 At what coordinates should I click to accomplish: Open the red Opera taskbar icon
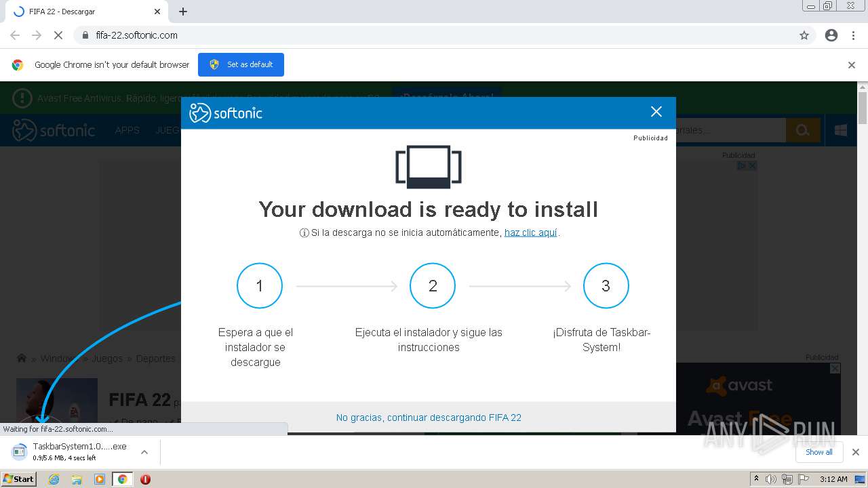pyautogui.click(x=145, y=479)
